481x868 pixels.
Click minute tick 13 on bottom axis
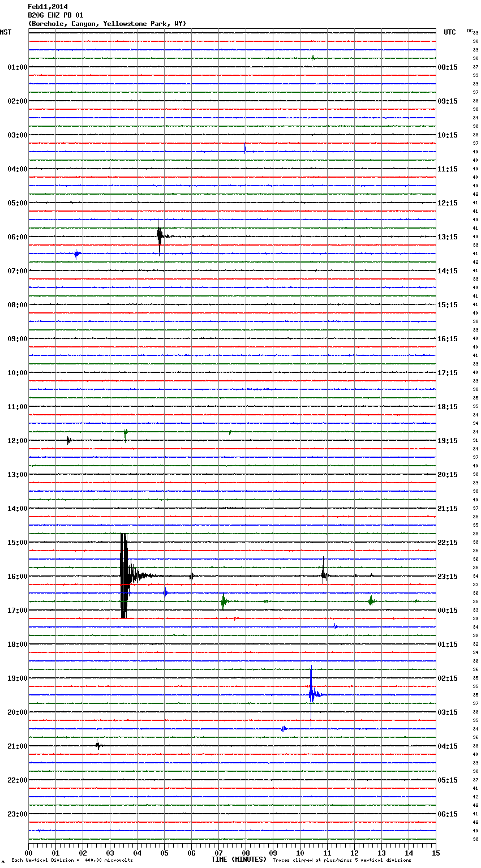click(381, 852)
